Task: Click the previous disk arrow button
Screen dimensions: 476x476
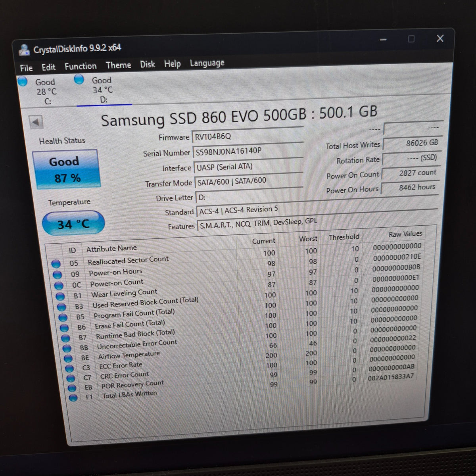Action: 36,122
